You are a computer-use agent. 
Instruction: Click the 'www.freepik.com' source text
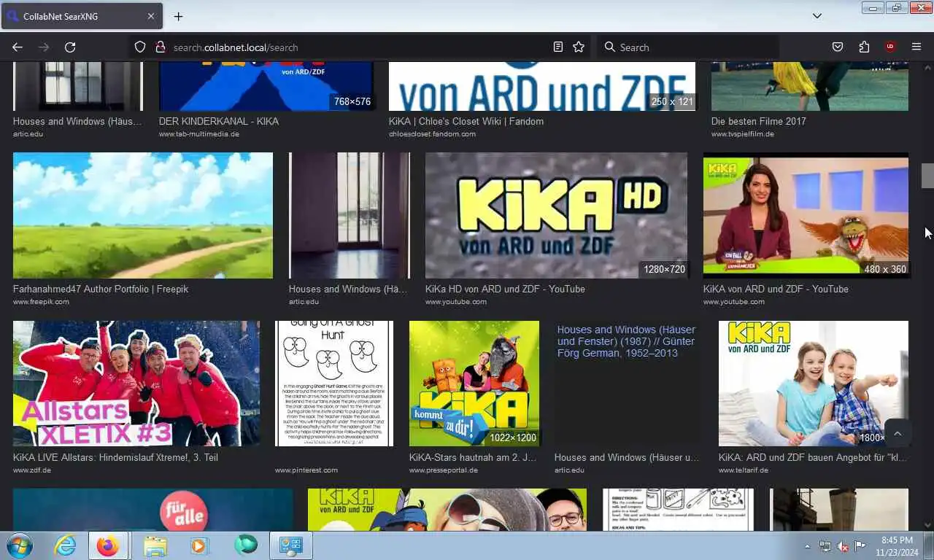pos(41,302)
